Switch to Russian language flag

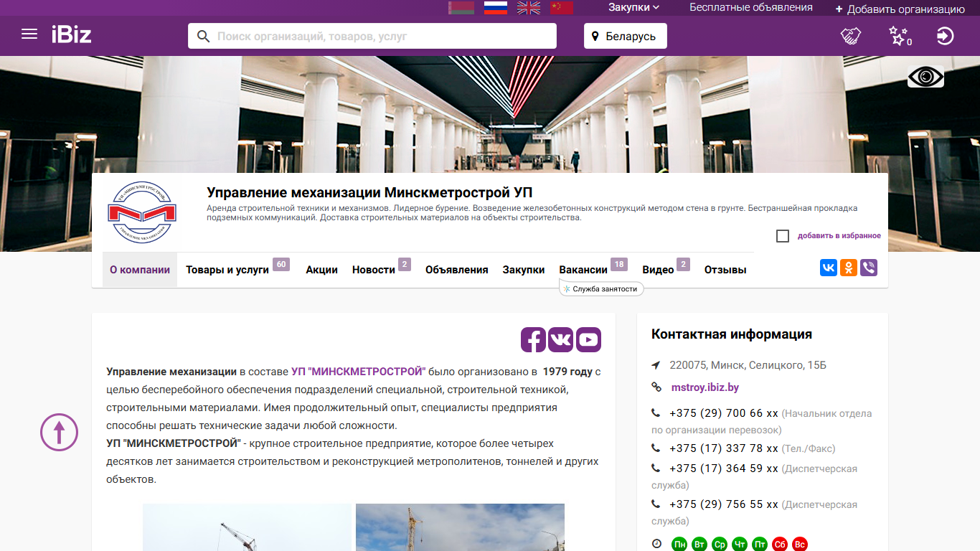pyautogui.click(x=496, y=8)
